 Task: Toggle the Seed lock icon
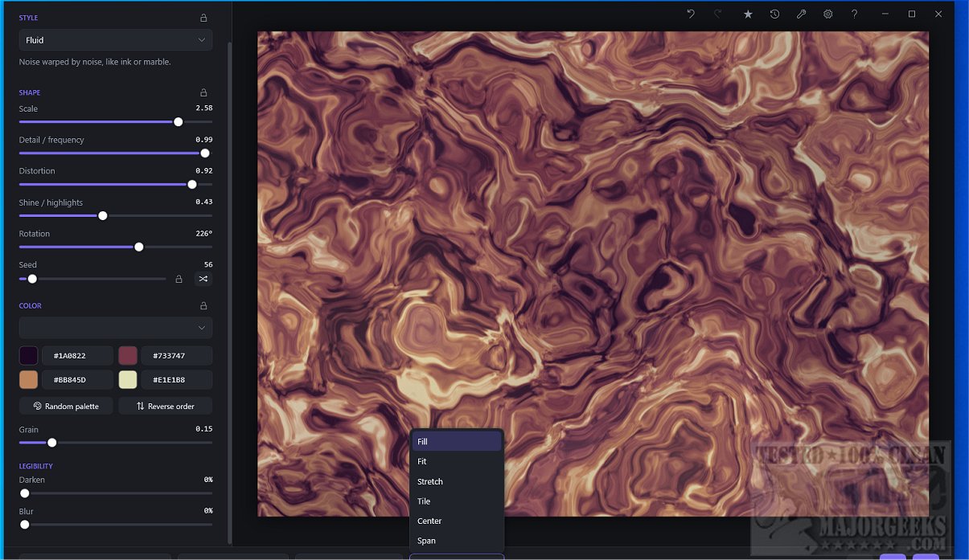(179, 279)
